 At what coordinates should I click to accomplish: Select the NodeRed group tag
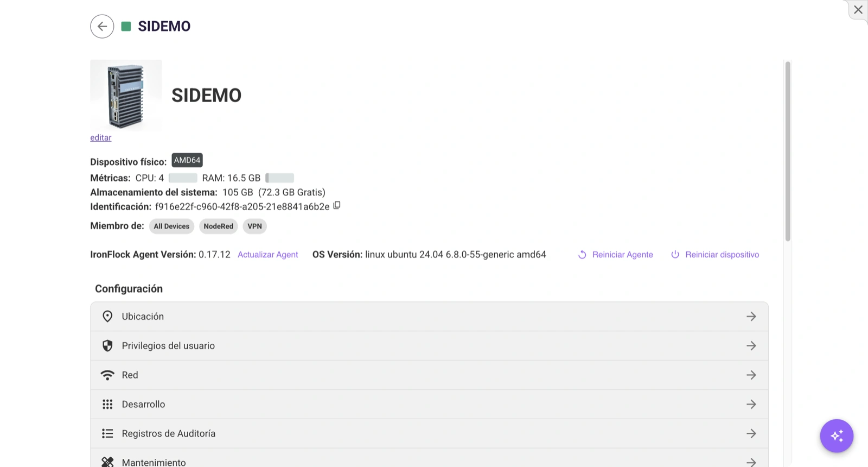tap(219, 226)
